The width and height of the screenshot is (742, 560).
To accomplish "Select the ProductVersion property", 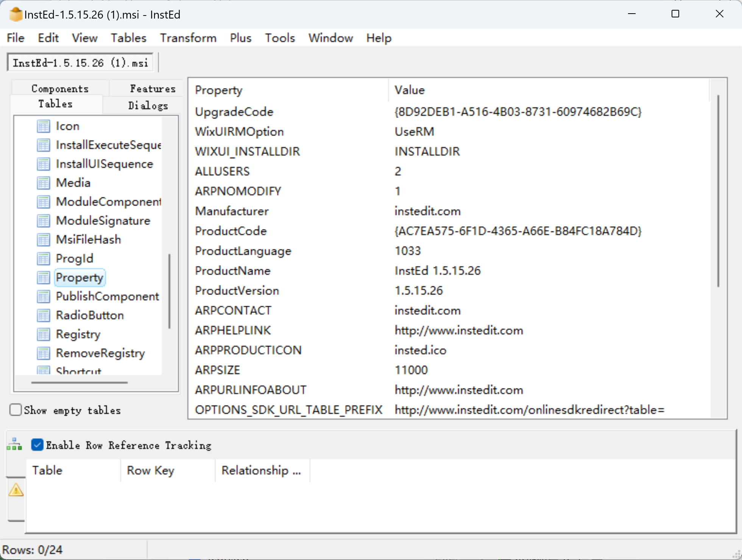I will click(237, 291).
